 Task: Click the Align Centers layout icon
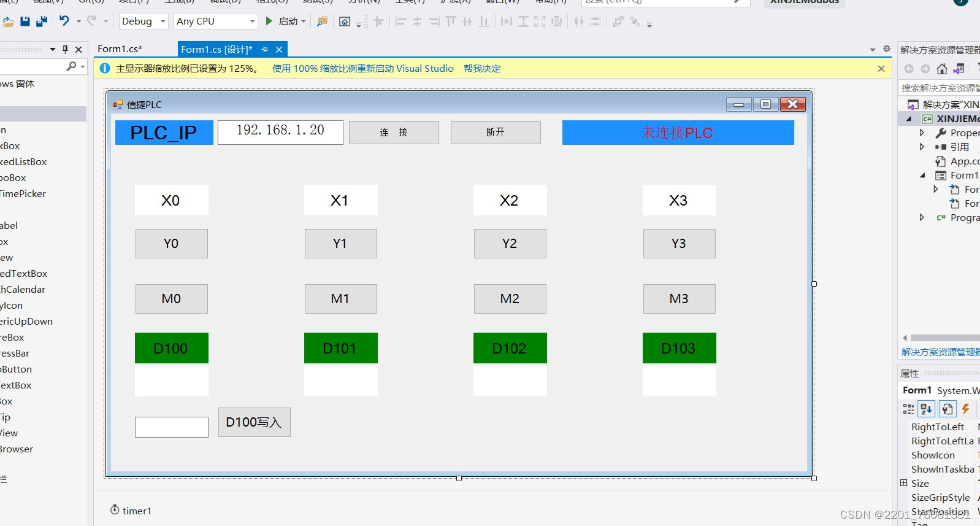418,21
